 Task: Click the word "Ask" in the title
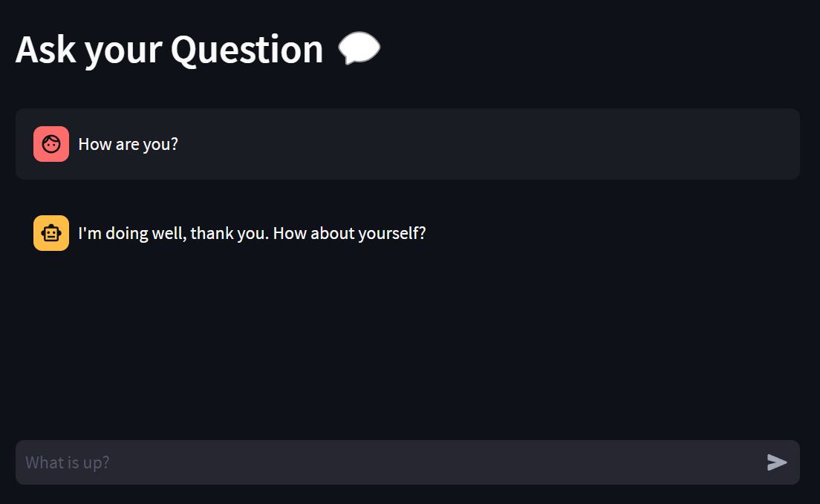(x=46, y=50)
